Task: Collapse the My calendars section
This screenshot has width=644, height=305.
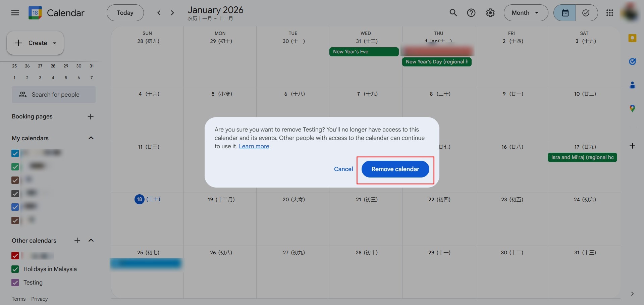Action: (91, 138)
